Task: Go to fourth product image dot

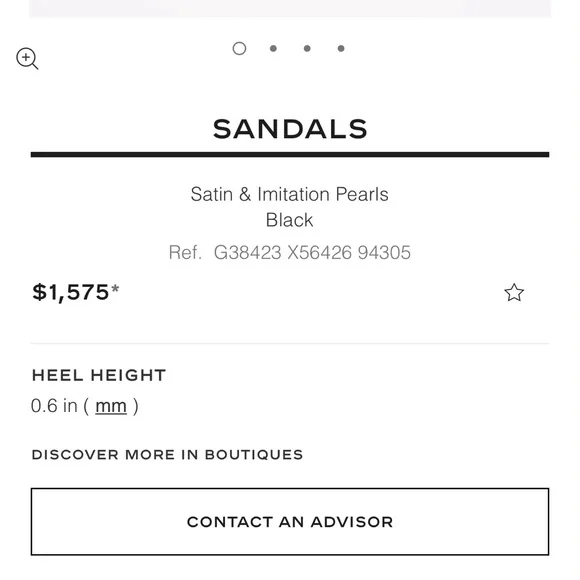Action: (341, 48)
